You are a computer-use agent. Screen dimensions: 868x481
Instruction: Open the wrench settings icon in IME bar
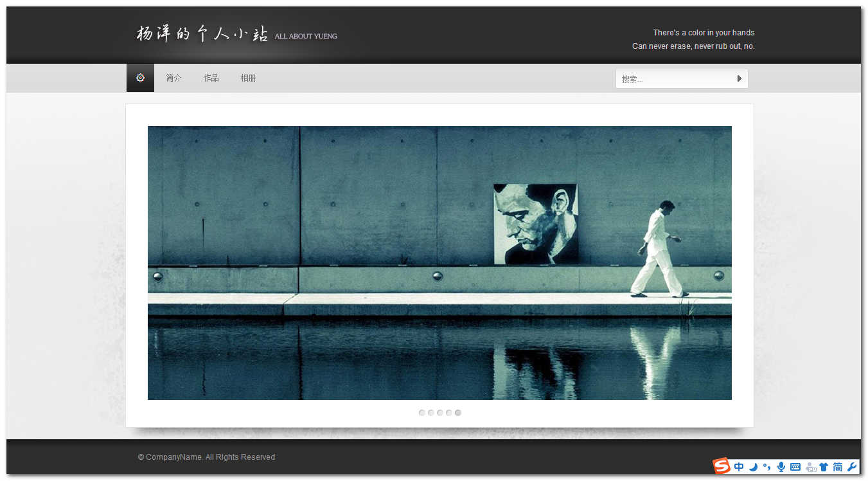point(852,467)
